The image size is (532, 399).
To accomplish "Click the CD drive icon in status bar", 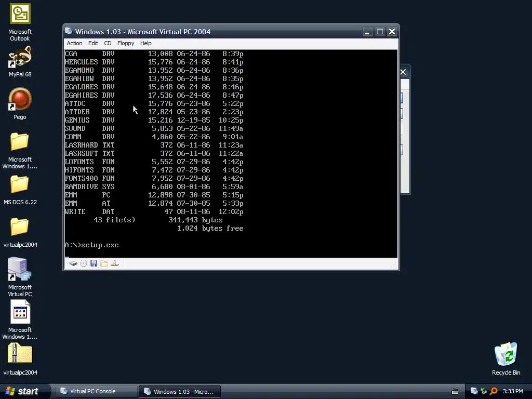I will [x=84, y=263].
